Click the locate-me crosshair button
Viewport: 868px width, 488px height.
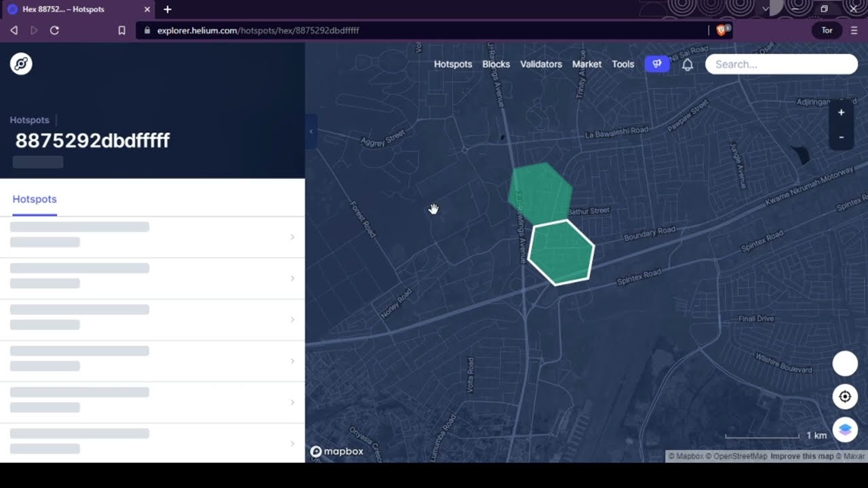tap(845, 396)
